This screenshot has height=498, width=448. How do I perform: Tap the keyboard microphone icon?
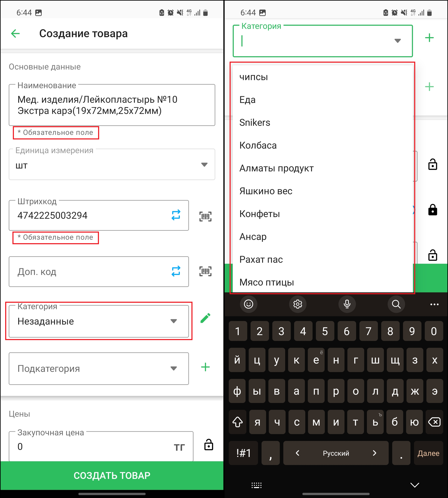click(x=347, y=304)
